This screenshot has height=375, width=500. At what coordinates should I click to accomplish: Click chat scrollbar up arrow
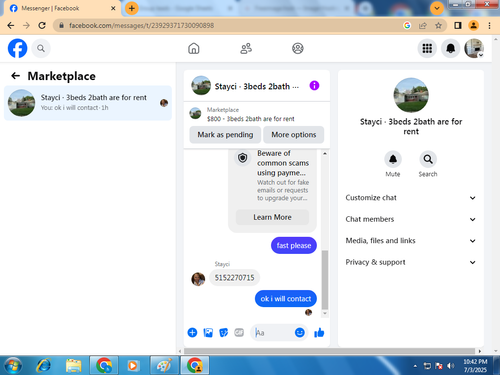(325, 153)
